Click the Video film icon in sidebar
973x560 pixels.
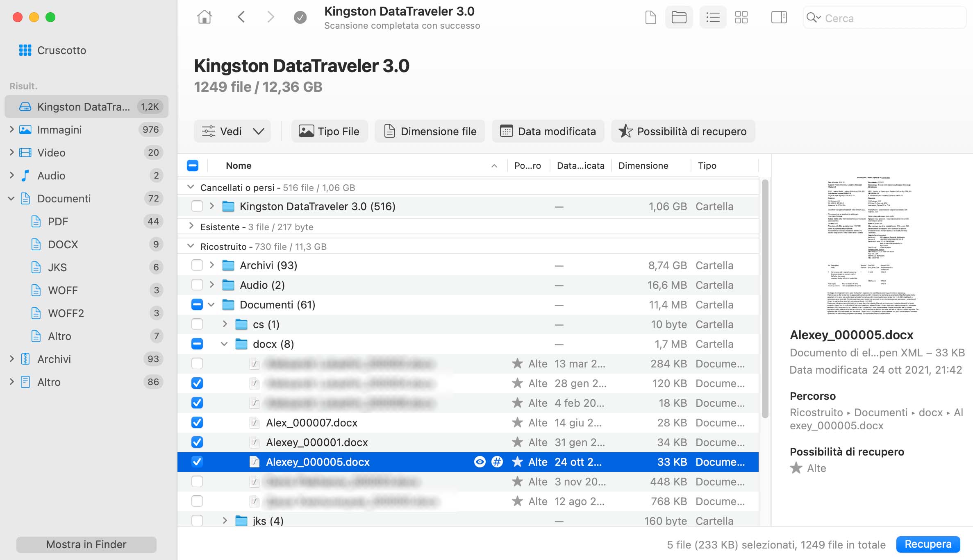(x=25, y=152)
